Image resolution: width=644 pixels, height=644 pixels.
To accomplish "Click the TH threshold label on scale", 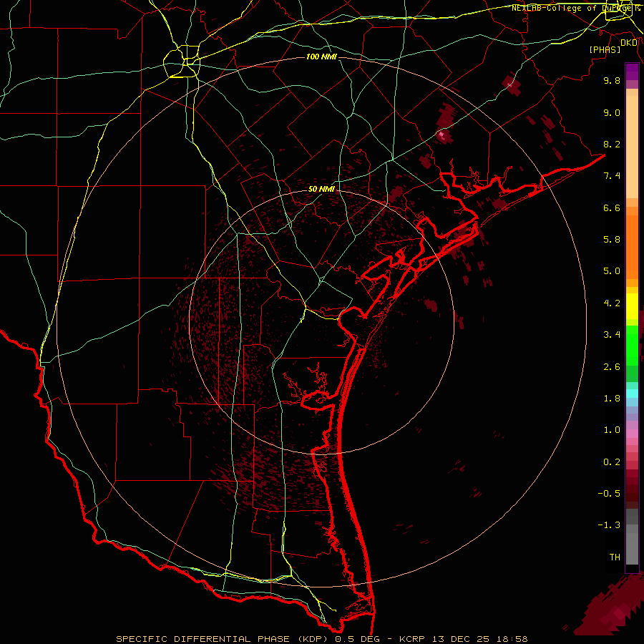I will point(615,557).
